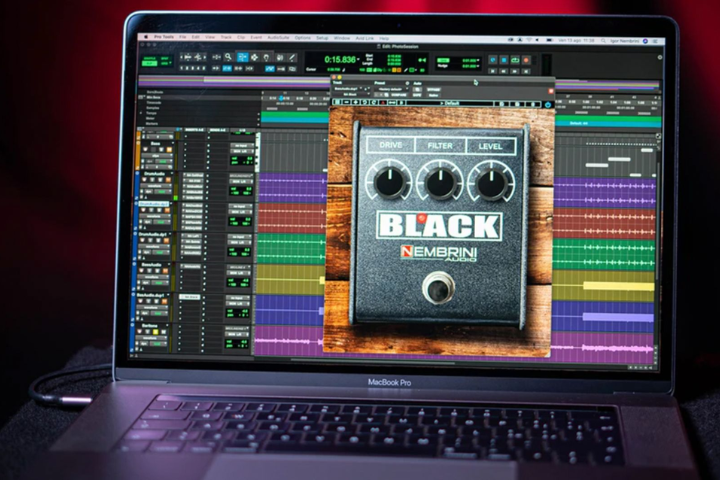This screenshot has height=480, width=720.
Task: Click the Apple logo menu
Action: 146,36
